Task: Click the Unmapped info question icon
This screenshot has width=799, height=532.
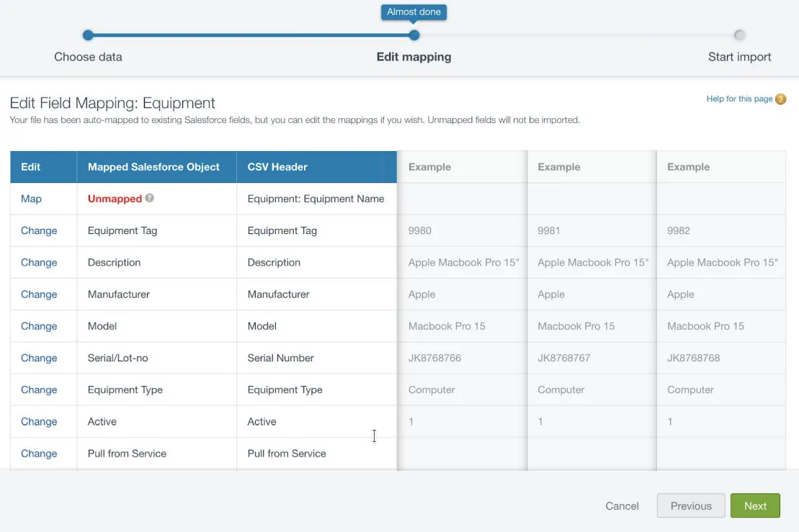Action: [149, 198]
